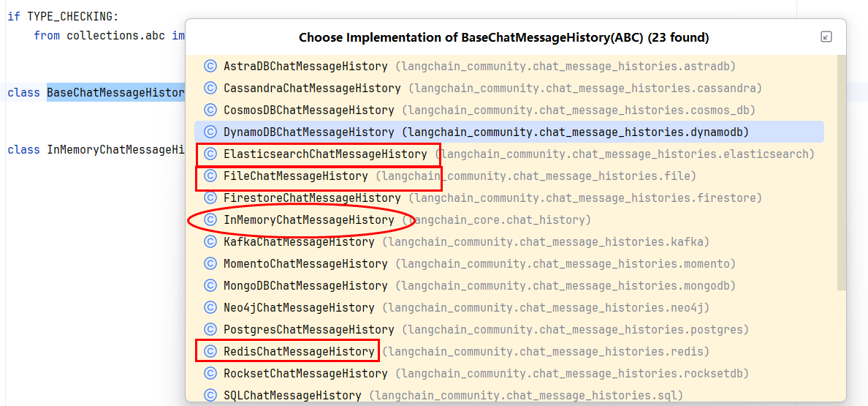Select SQLChatMessageHistory implementation
868x406 pixels.
tap(509, 396)
